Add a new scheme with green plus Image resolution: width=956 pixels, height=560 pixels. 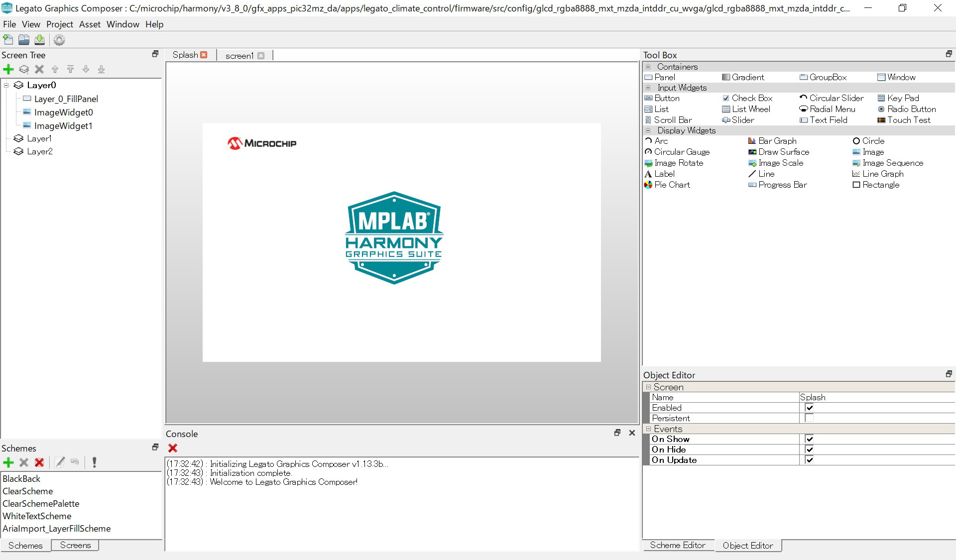click(8, 462)
